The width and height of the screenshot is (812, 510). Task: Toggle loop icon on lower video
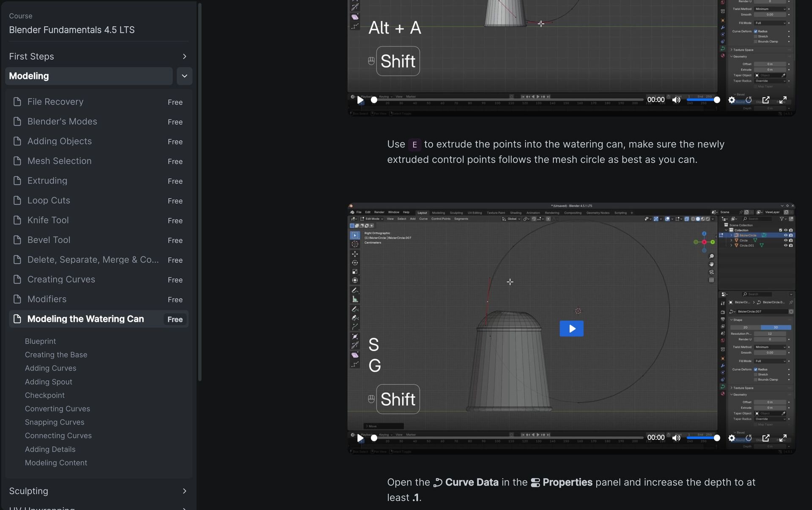click(x=749, y=438)
